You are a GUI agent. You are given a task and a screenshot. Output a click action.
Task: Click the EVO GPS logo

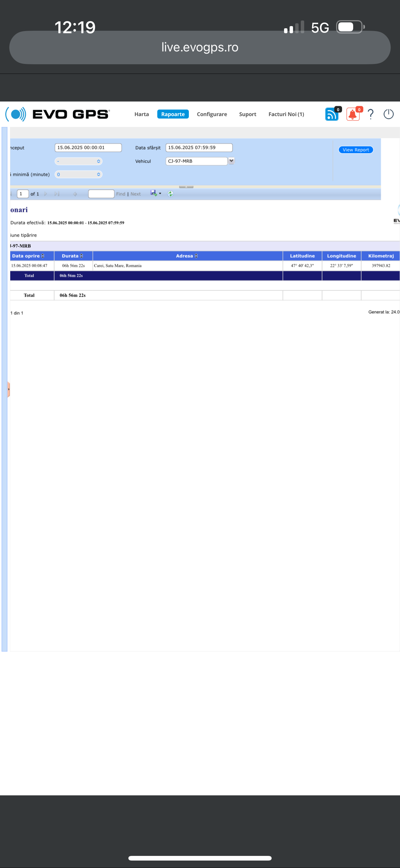(x=57, y=114)
